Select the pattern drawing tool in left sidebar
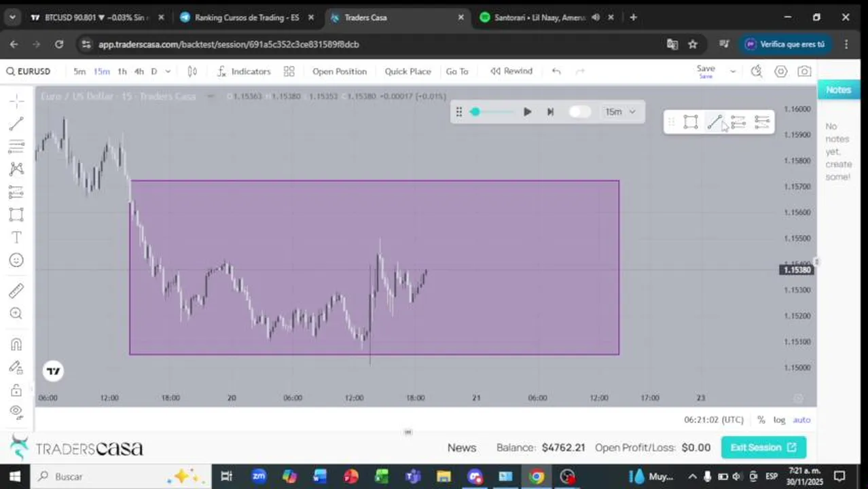 click(x=17, y=169)
